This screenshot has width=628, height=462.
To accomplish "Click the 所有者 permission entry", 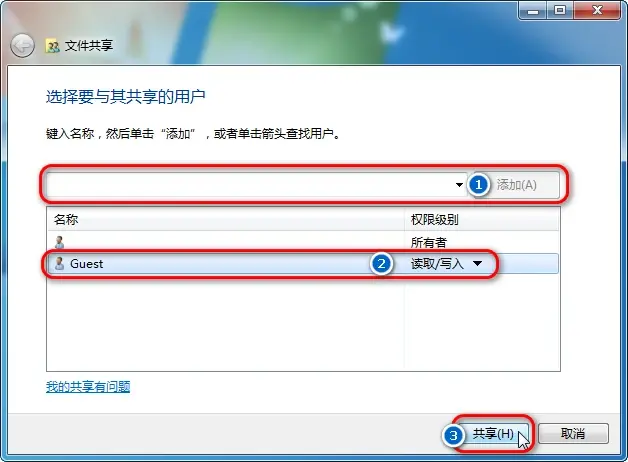I will tap(429, 242).
